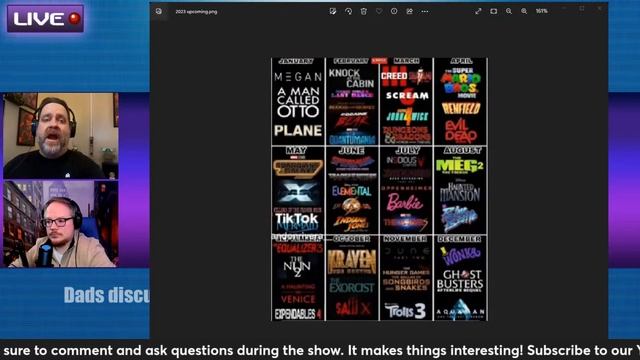The height and width of the screenshot is (360, 640).
Task: Select the bottom webcam feed of man with glasses
Action: click(61, 224)
